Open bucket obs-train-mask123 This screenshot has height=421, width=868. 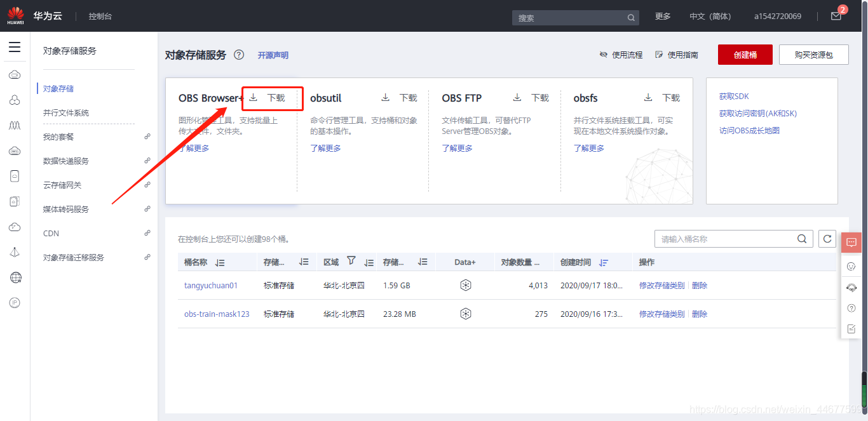click(x=217, y=314)
